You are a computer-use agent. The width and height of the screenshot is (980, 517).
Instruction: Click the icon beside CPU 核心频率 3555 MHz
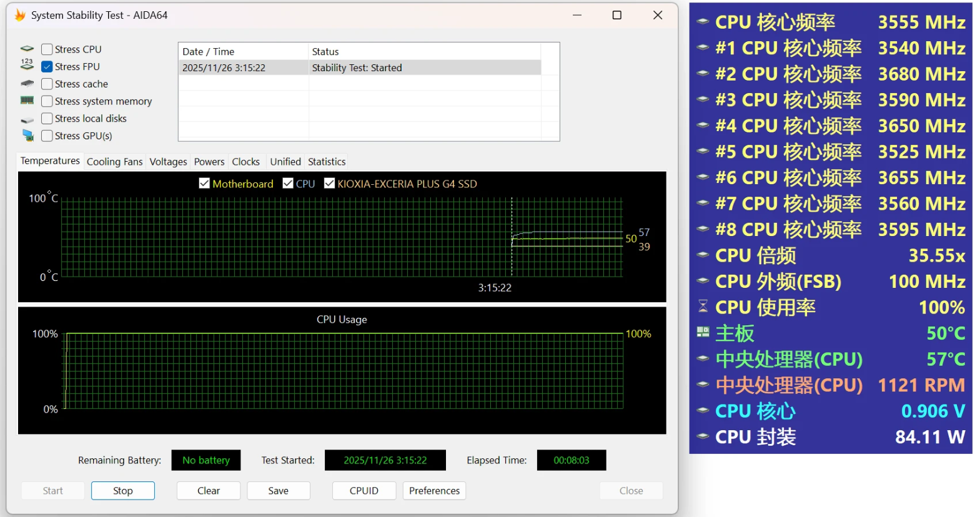(703, 22)
